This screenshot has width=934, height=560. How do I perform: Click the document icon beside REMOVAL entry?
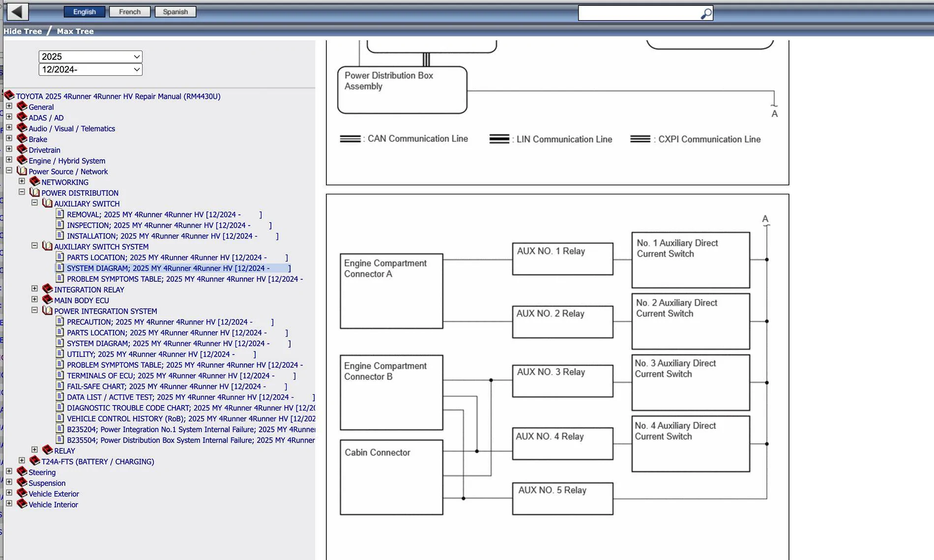pos(60,214)
